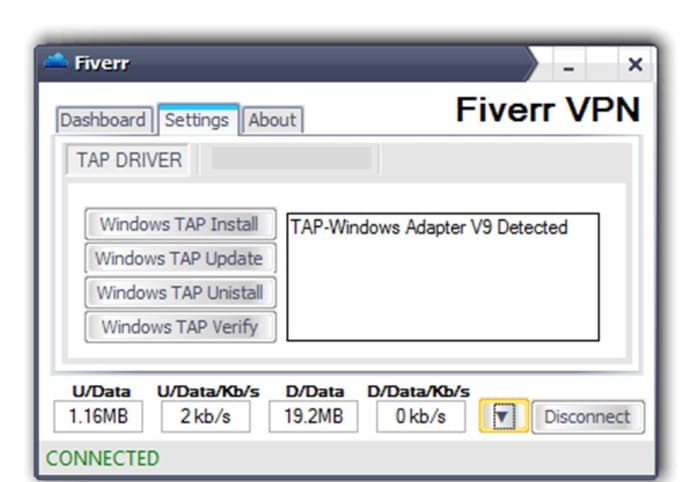The width and height of the screenshot is (680, 482).
Task: Expand the yellow dropdown arrow beside Disconnect
Action: (503, 416)
